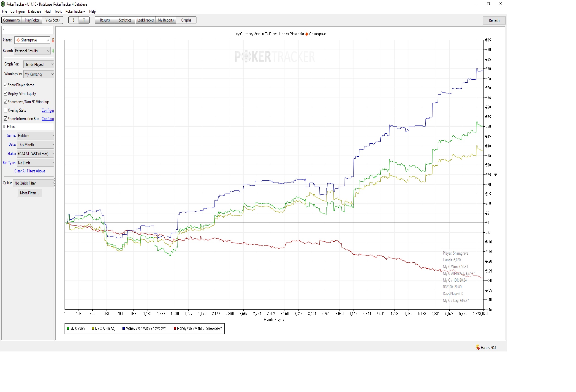Collapse the sidebar with the left arrow
This screenshot has height=392, width=576.
click(x=4, y=30)
